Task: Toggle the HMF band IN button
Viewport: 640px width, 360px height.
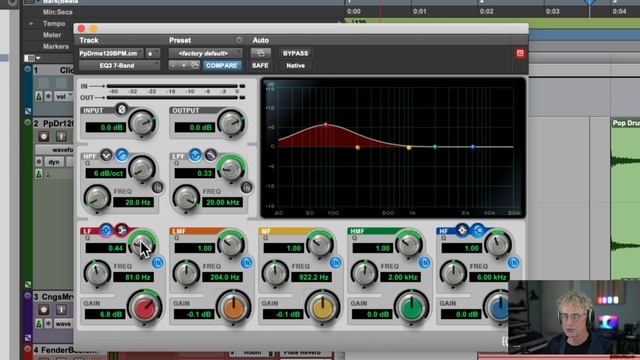Action: [x=424, y=262]
